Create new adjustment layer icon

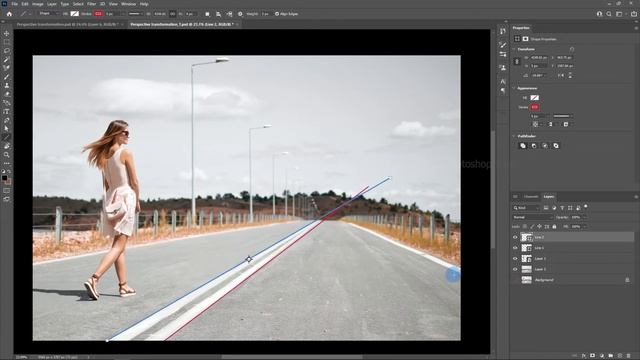click(x=602, y=356)
